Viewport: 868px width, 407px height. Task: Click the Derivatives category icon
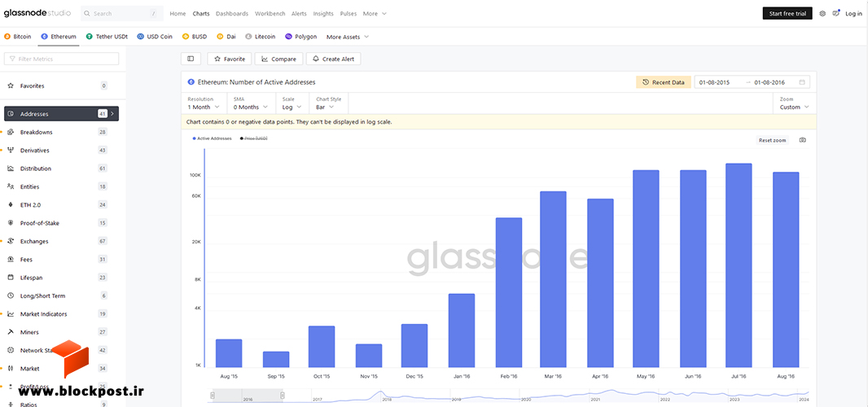(x=11, y=150)
